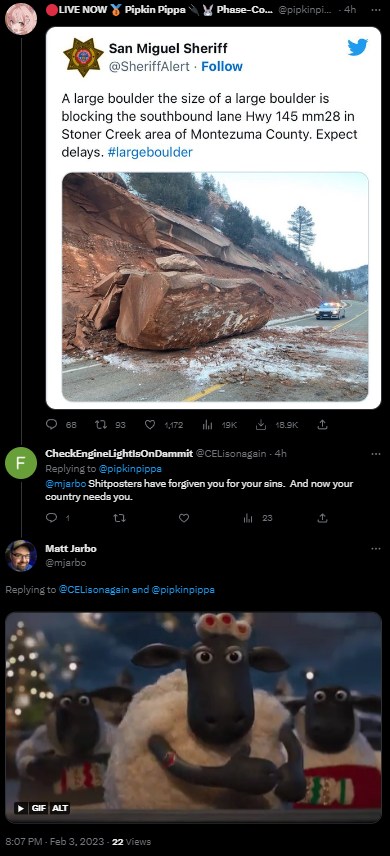Reply to Pipkin Pippa's tweet

[x=51, y=424]
